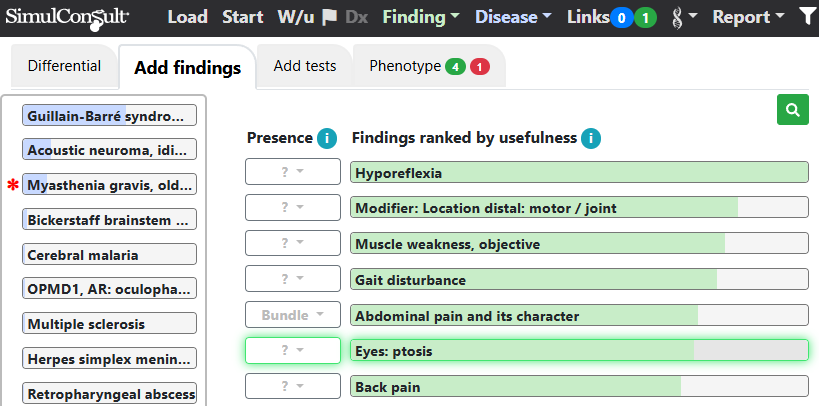Viewport: 819px width, 406px height.
Task: Open info icon beside Findings ranked by usefulness
Action: [x=591, y=138]
